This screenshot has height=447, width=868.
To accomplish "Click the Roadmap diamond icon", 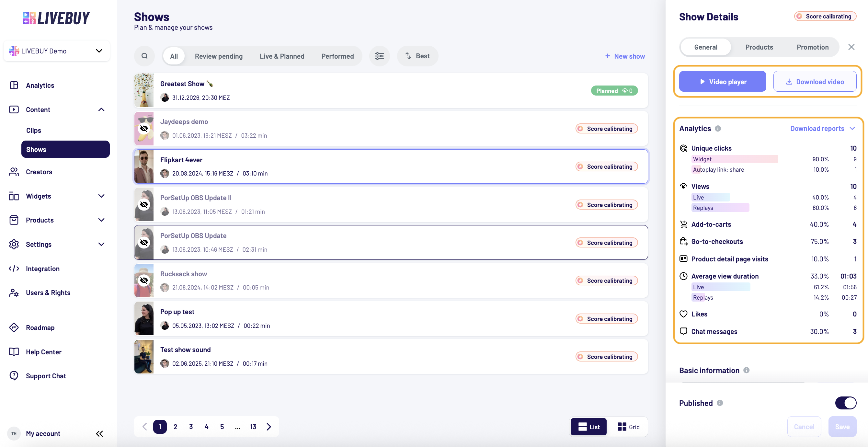I will click(x=14, y=328).
